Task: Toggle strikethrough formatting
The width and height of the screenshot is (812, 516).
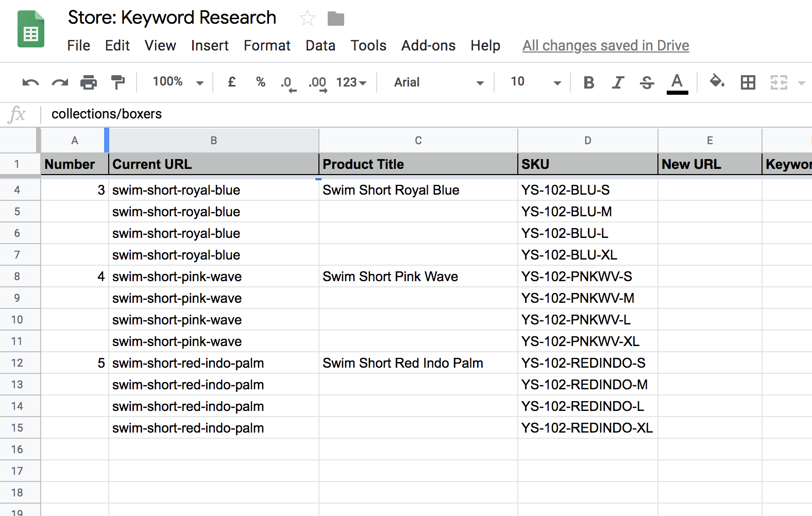Action: point(647,82)
